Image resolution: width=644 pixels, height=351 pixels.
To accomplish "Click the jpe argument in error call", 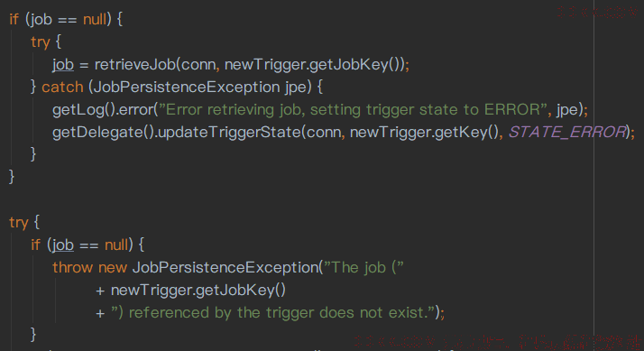I will click(x=566, y=110).
